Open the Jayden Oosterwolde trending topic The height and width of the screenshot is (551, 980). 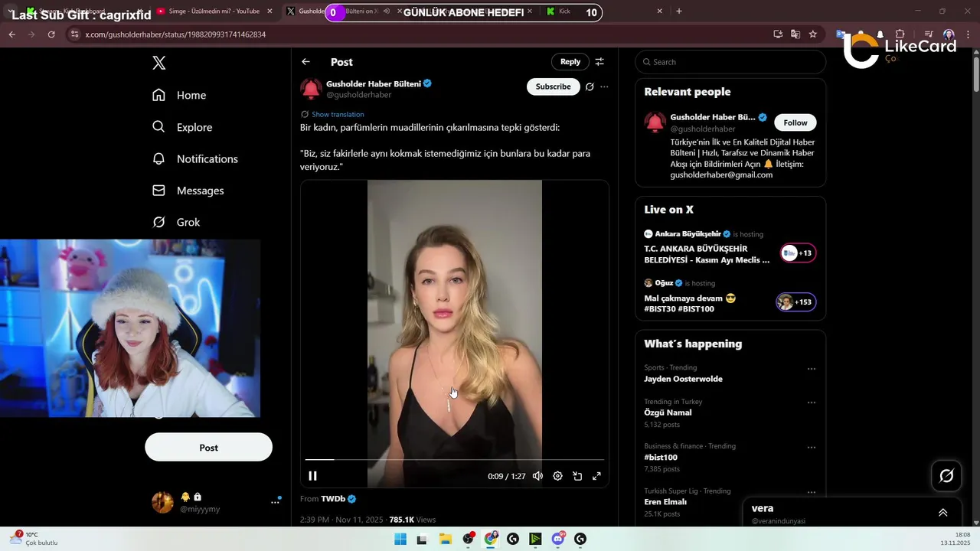click(x=683, y=379)
